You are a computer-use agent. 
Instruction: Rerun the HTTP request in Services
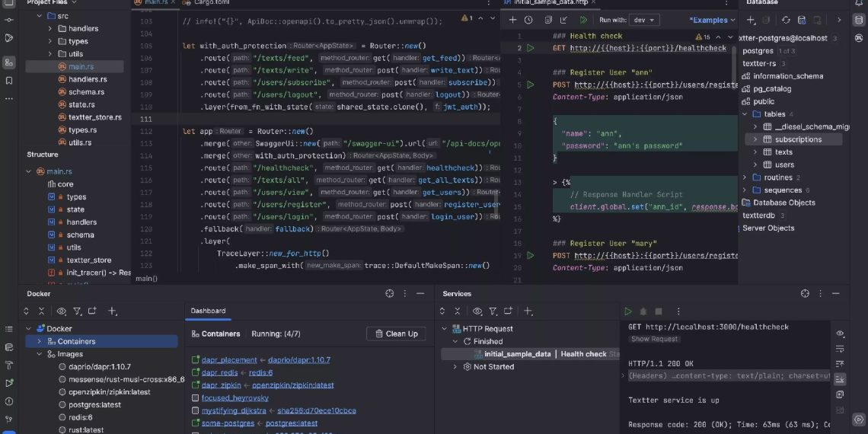(x=628, y=311)
